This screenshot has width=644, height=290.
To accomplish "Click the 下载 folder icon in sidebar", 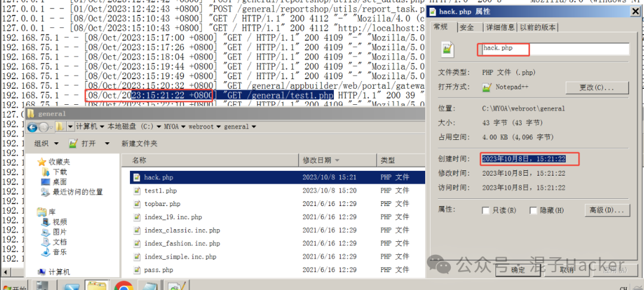I will (46, 172).
